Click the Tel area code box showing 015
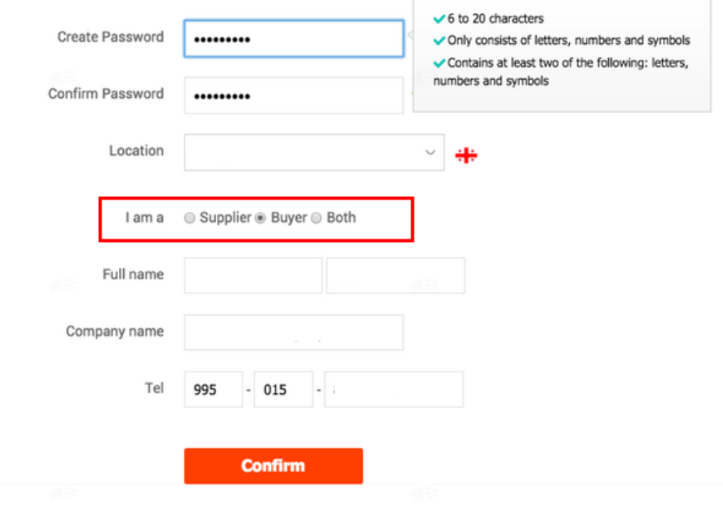This screenshot has width=723, height=507. tap(284, 389)
